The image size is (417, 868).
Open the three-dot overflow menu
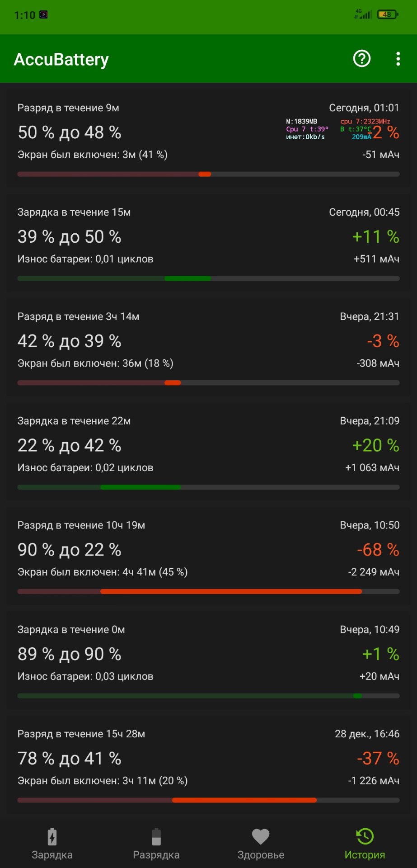tap(398, 59)
